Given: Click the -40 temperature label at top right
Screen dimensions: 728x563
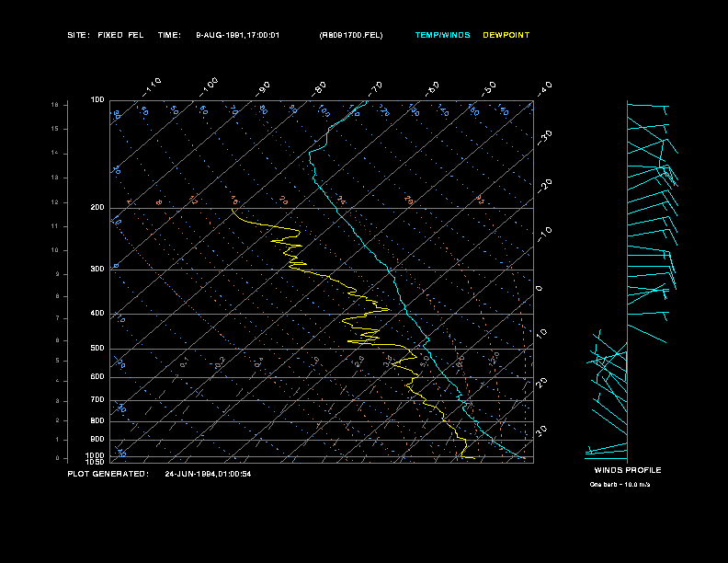Looking at the screenshot, I should point(543,88).
